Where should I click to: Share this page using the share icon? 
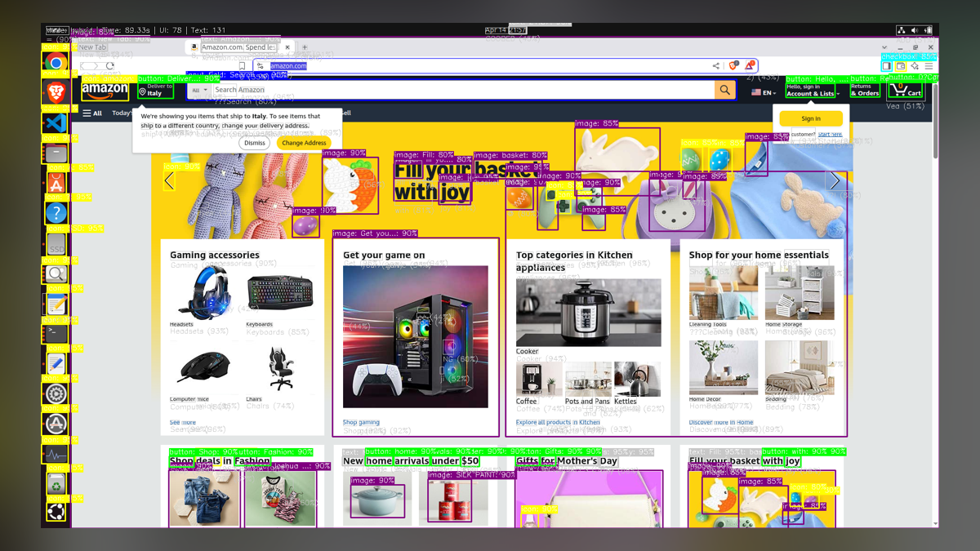(716, 66)
